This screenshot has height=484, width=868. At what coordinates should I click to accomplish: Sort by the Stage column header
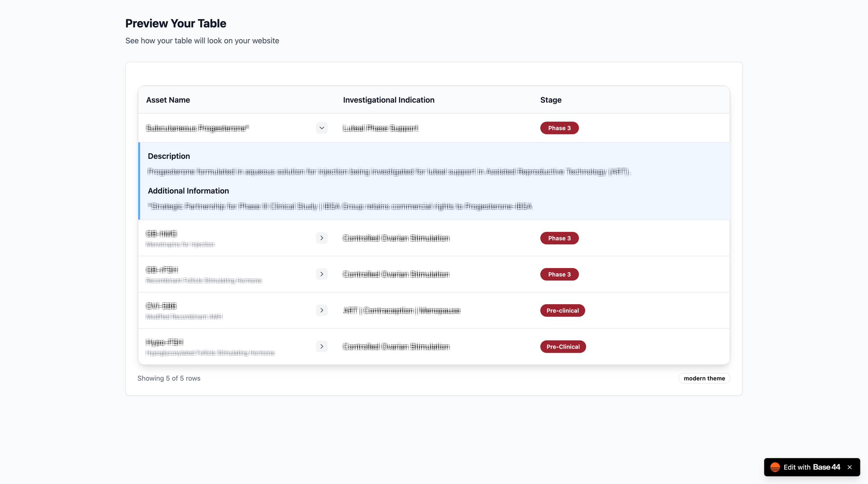click(x=551, y=100)
